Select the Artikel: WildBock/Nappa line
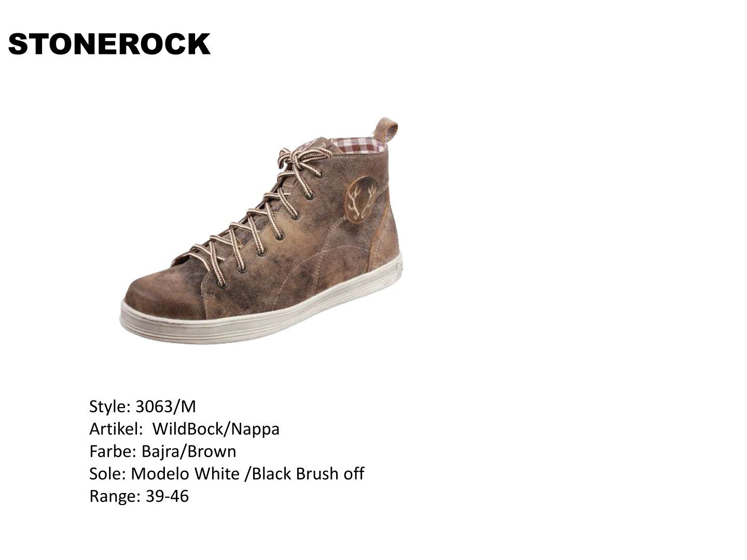747x560 pixels. pyautogui.click(x=185, y=429)
